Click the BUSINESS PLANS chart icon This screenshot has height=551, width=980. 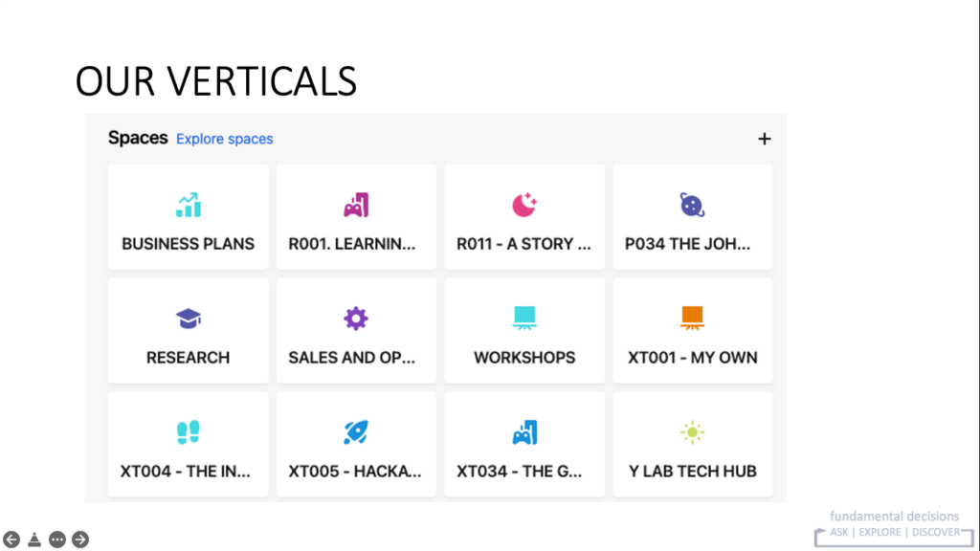coord(188,205)
